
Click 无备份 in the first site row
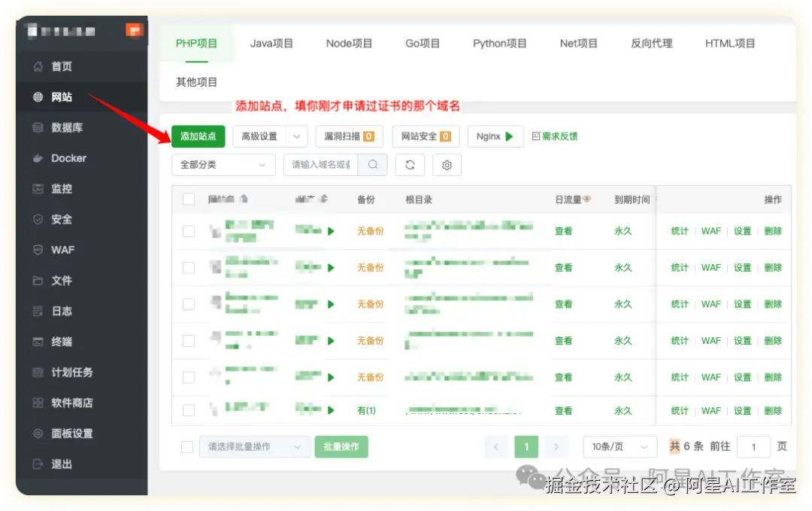pos(370,231)
